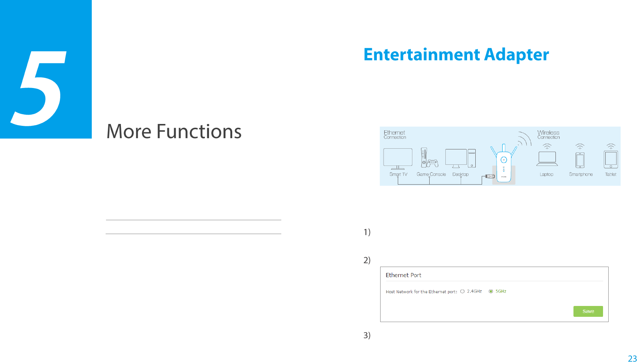Screen dimensions: 642x364
Task: Click the 'Host Network for the Ethernet port:' label
Action: pyautogui.click(x=421, y=292)
